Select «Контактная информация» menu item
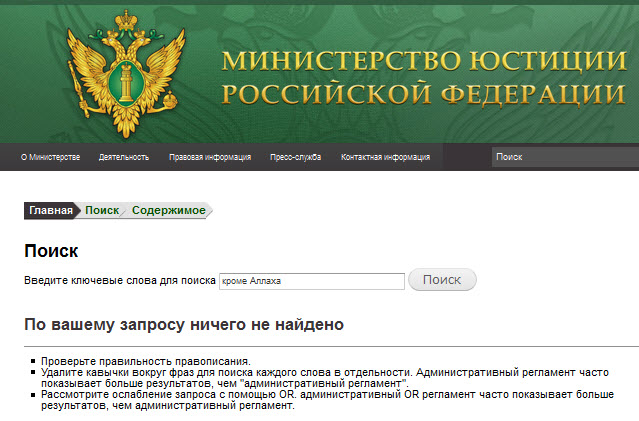 [x=386, y=157]
